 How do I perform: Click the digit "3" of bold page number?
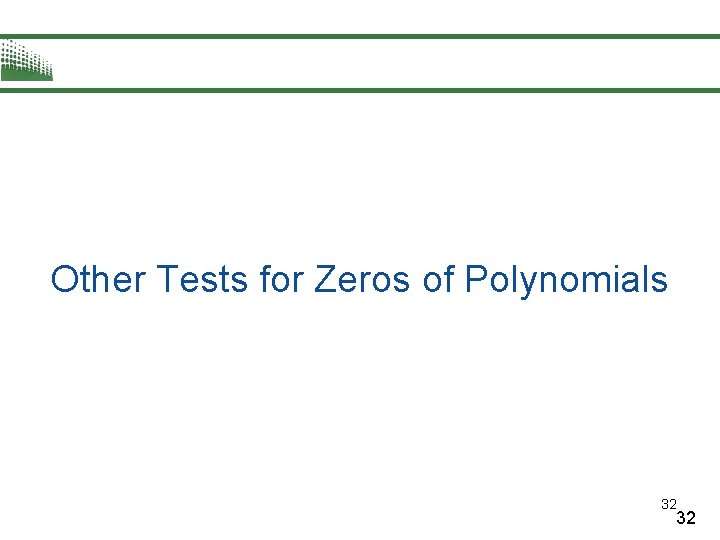681,519
